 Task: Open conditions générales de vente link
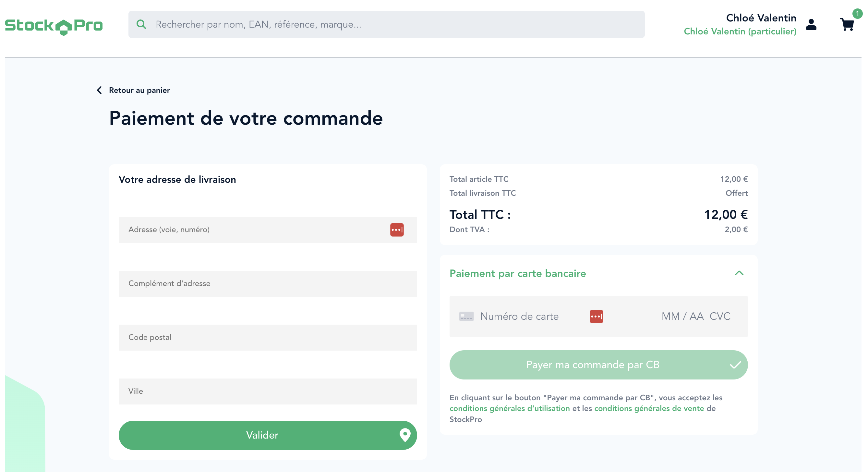click(x=649, y=408)
